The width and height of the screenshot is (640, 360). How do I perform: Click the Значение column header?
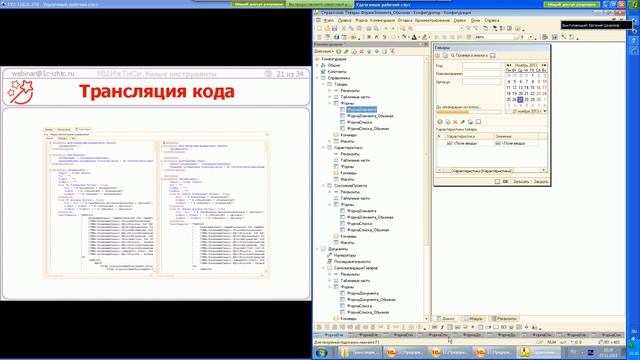tap(516, 136)
